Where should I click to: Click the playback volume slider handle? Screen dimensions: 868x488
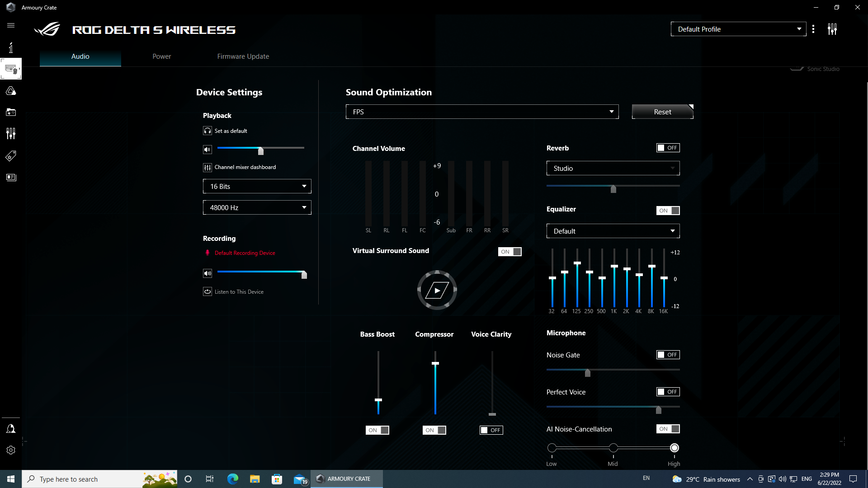[261, 150]
